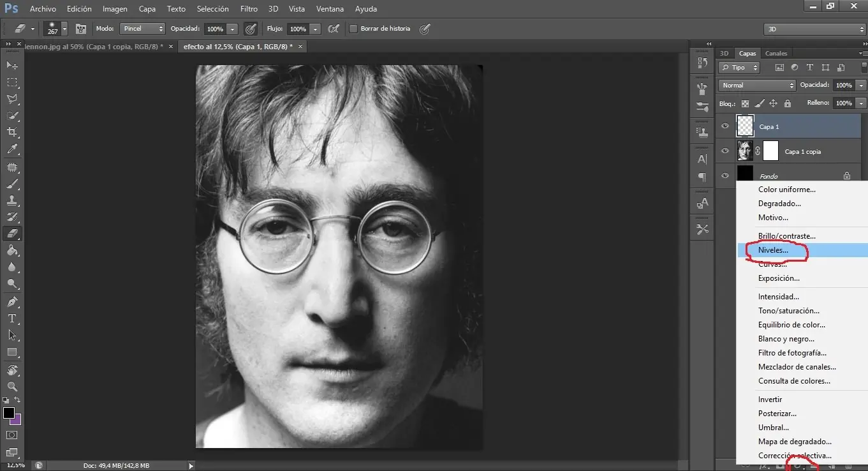868x471 pixels.
Task: Toggle lock image pixels
Action: 760,103
